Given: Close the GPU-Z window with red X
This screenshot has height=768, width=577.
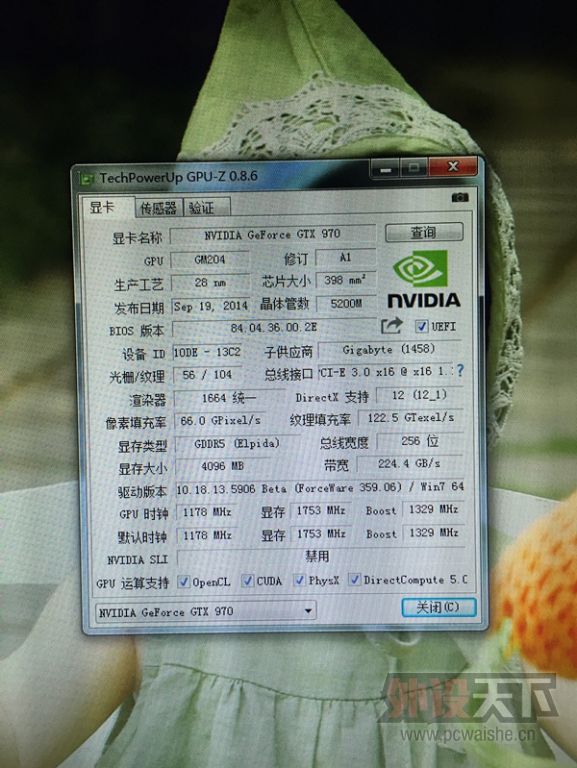Looking at the screenshot, I should tap(453, 167).
